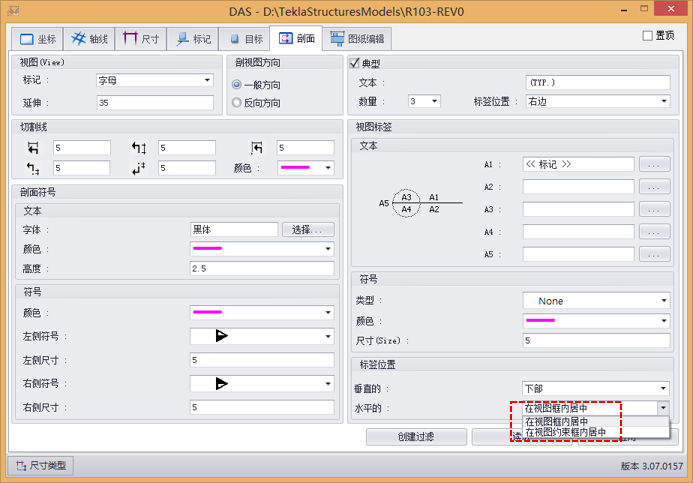Open the 标签位置 右边 dropdown
The width and height of the screenshot is (693, 483).
[598, 101]
